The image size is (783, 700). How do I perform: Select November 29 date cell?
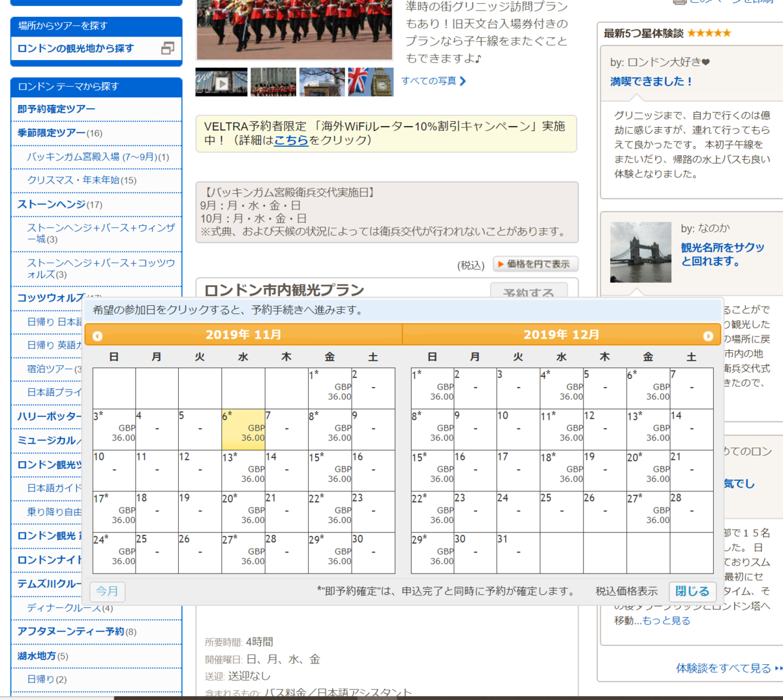(x=330, y=553)
